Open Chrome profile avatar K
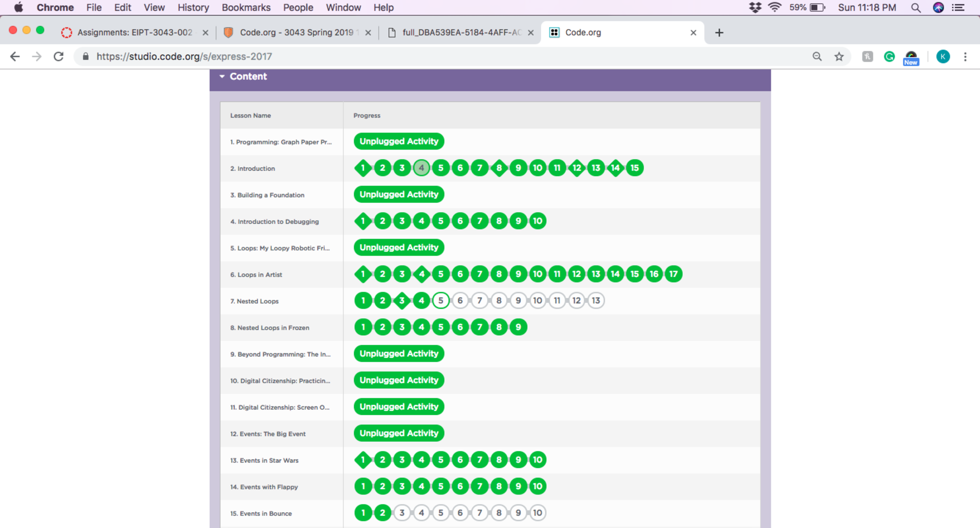The height and width of the screenshot is (528, 980). [943, 56]
